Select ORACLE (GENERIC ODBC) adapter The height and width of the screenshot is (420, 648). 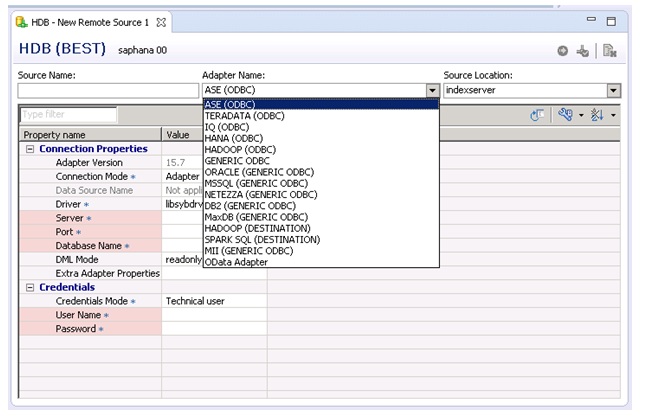(321, 172)
